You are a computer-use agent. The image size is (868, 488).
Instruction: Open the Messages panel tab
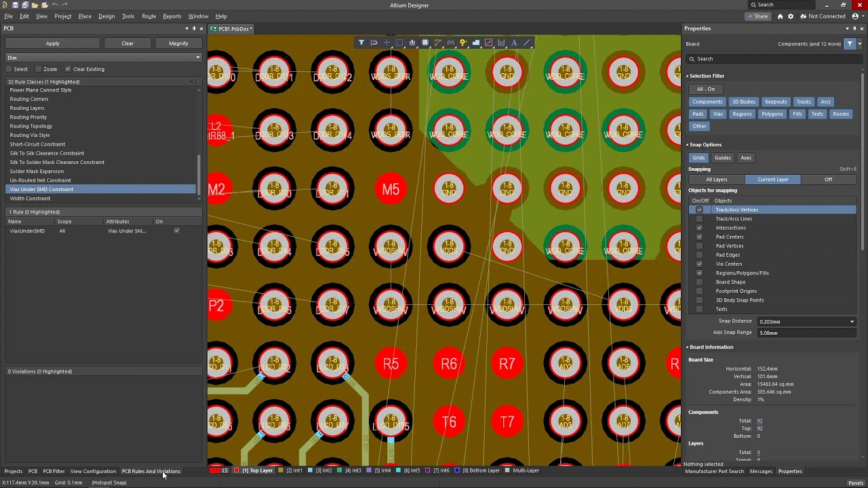(761, 471)
